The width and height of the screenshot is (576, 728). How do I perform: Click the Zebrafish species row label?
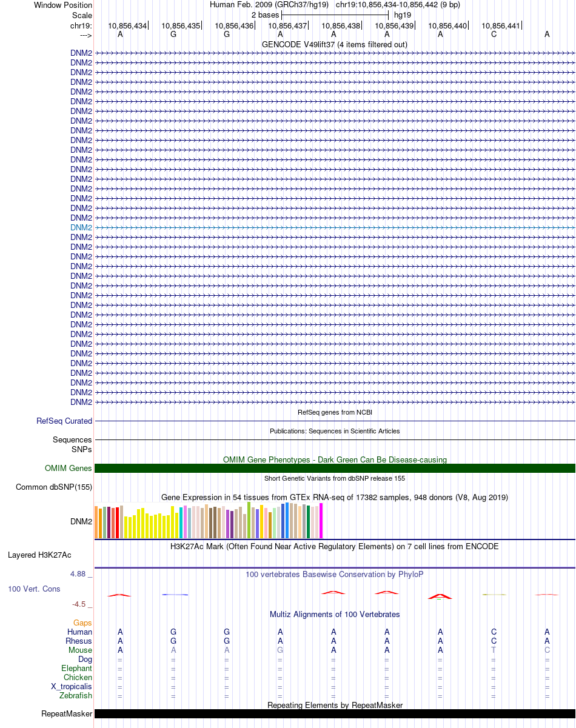click(x=76, y=695)
